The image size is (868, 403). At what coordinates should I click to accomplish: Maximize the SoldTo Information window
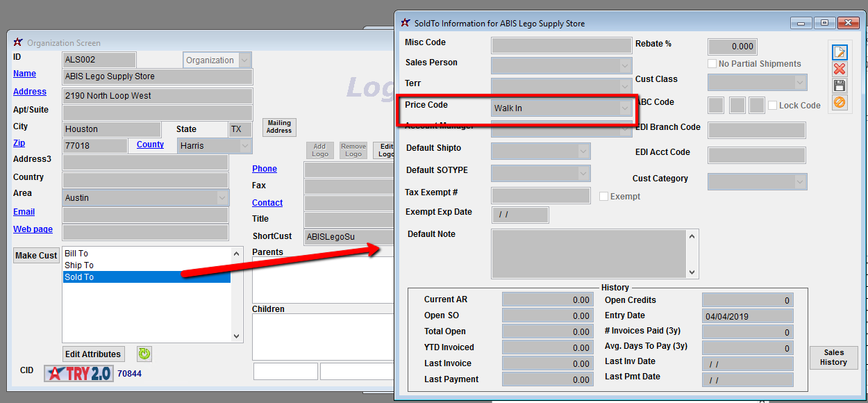[x=824, y=23]
